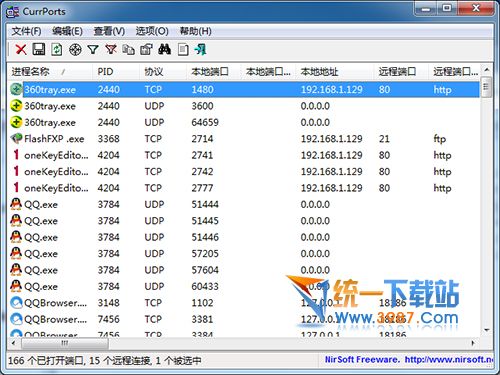500x375 pixels.
Task: Click the green exit door icon
Action: (201, 50)
